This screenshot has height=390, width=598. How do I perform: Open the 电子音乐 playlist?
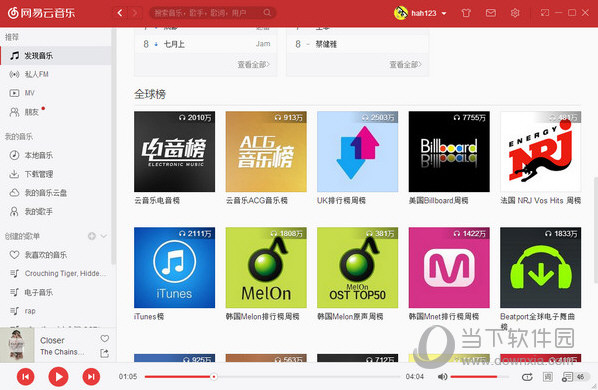[x=56, y=292]
